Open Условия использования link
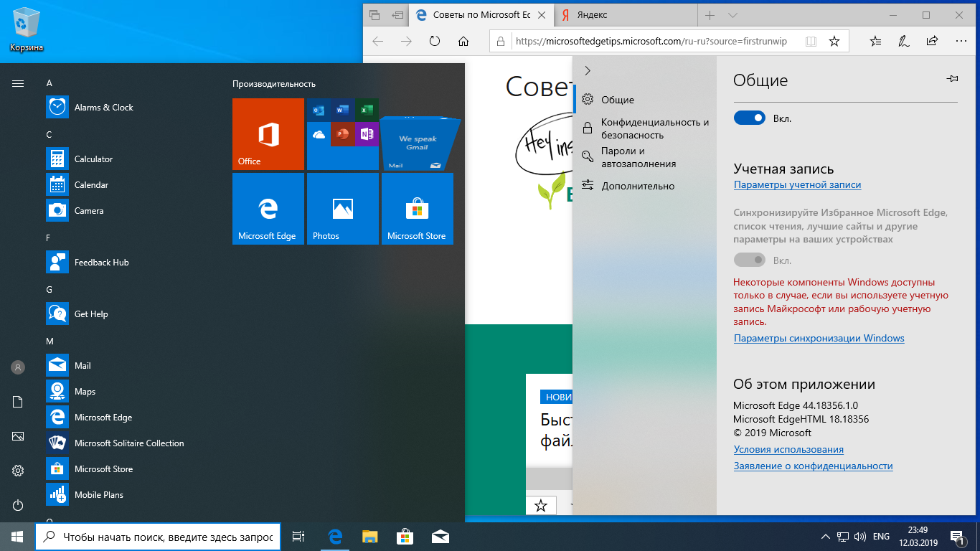This screenshot has height=551, width=980. coord(788,449)
